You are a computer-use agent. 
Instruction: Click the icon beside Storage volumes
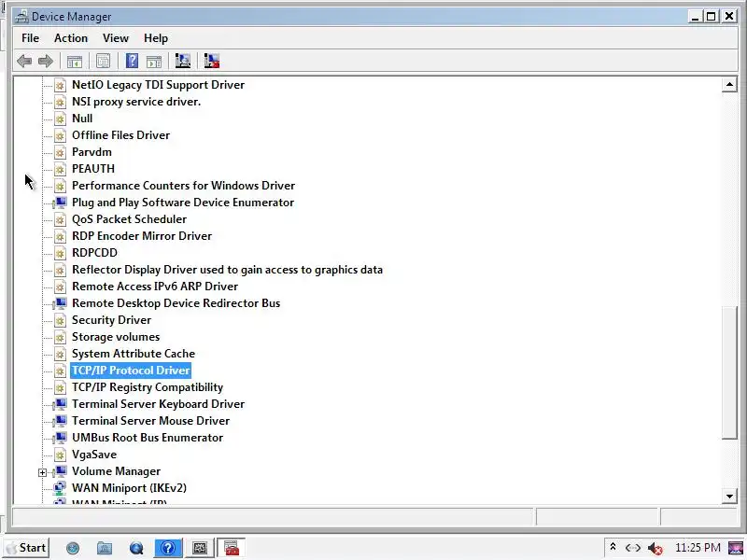coord(60,337)
